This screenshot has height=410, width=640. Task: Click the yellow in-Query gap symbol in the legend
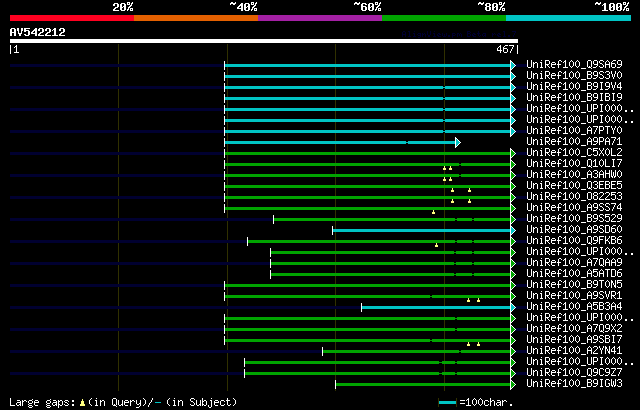tap(82, 403)
